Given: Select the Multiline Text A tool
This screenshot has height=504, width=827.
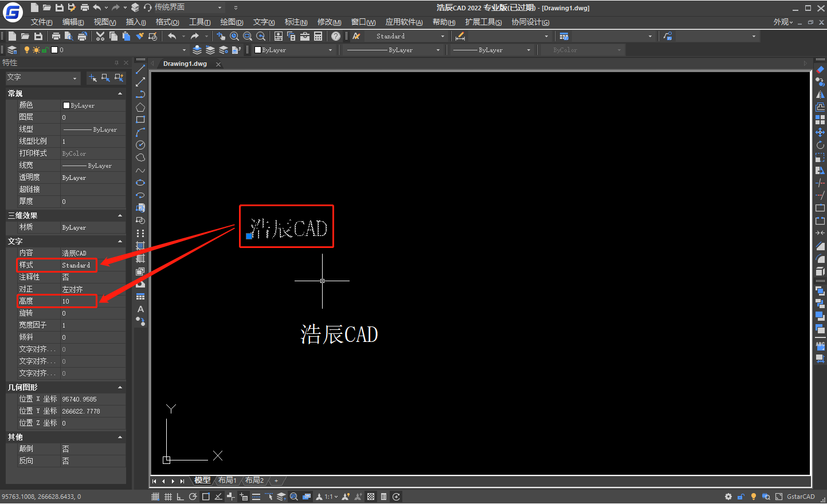Looking at the screenshot, I should point(140,309).
